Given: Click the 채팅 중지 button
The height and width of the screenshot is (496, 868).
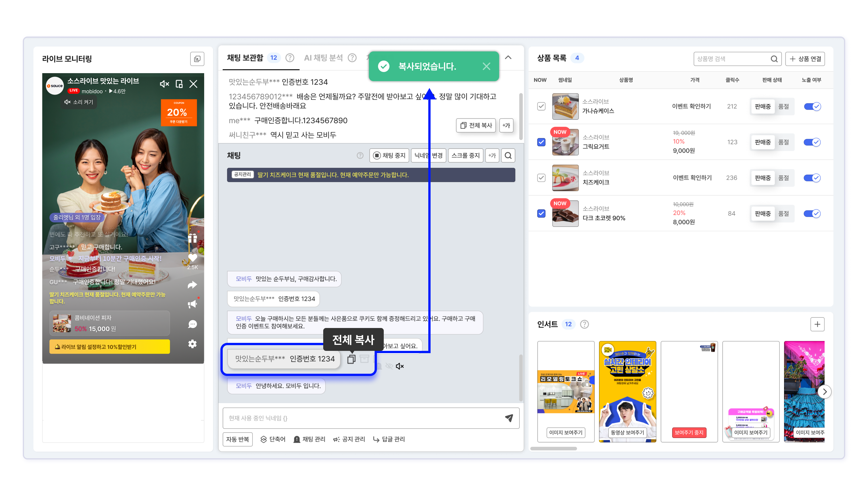Looking at the screenshot, I should coord(389,156).
